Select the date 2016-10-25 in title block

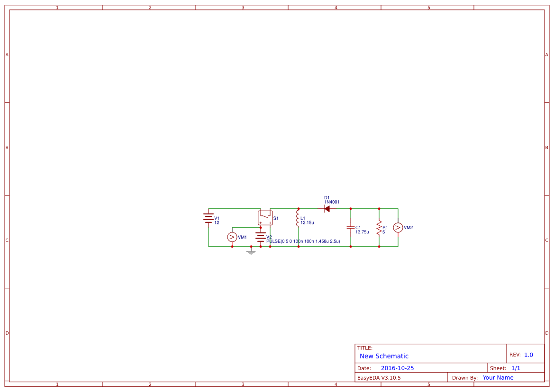coord(398,367)
